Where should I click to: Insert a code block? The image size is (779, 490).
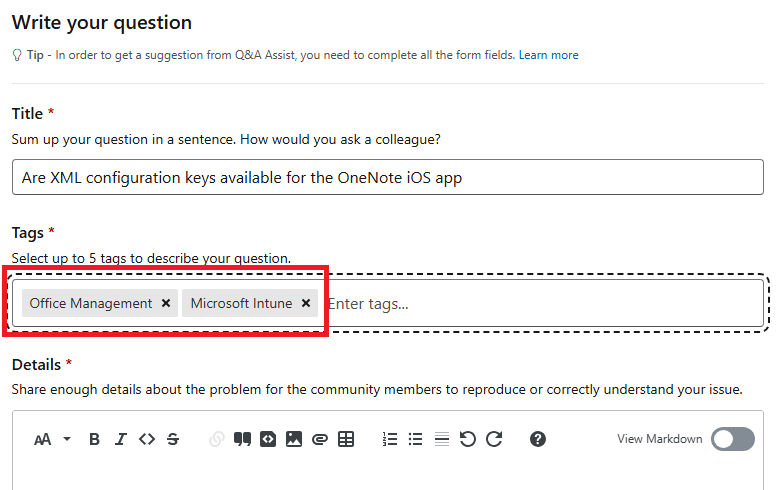(268, 439)
